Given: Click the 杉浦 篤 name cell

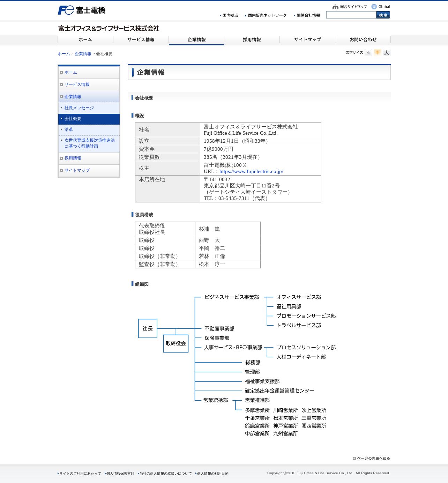Looking at the screenshot, I should click(227, 229).
